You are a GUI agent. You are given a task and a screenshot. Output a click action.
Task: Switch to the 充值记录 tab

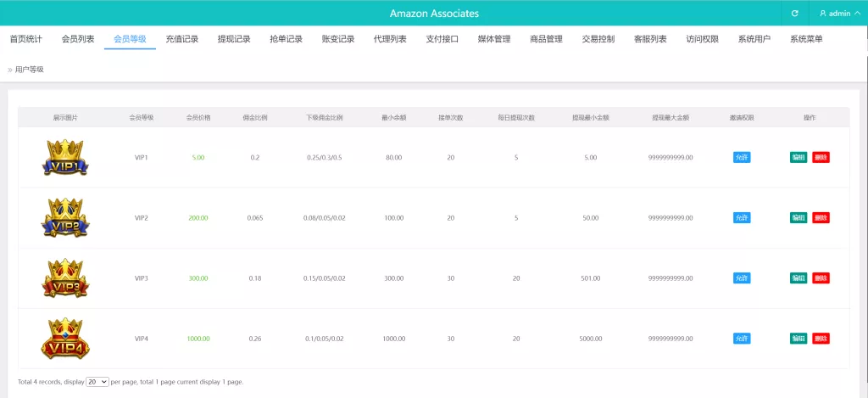coord(181,39)
